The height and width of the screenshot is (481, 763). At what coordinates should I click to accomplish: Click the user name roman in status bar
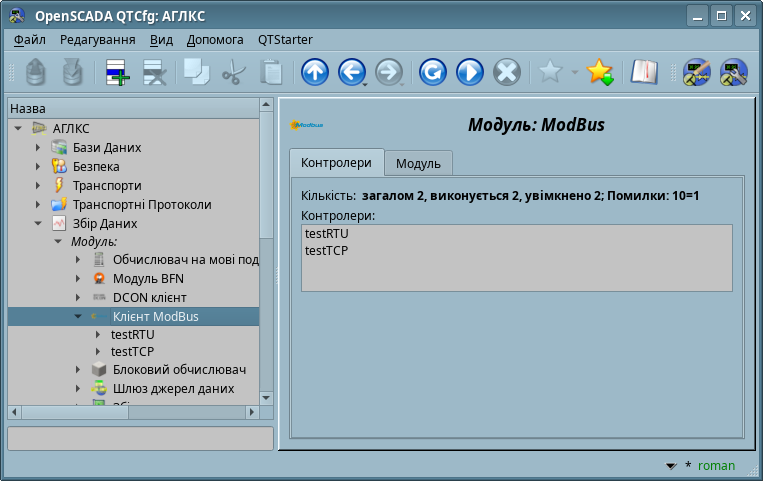coord(716,466)
